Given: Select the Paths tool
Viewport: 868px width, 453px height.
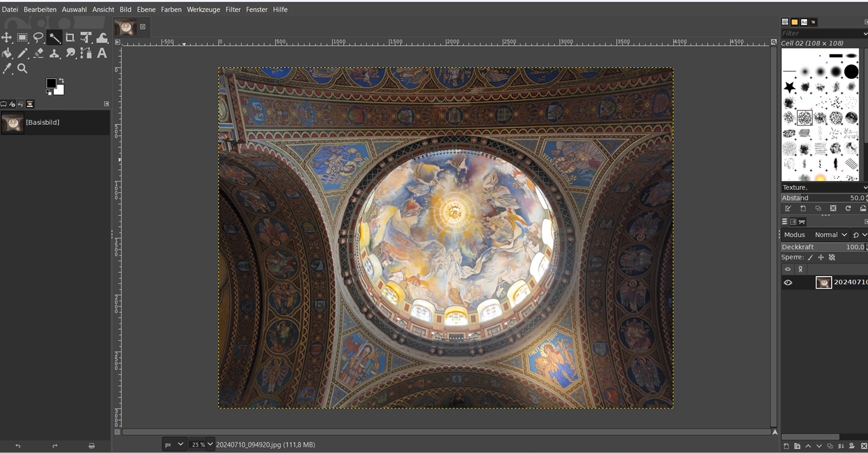Looking at the screenshot, I should [x=86, y=53].
